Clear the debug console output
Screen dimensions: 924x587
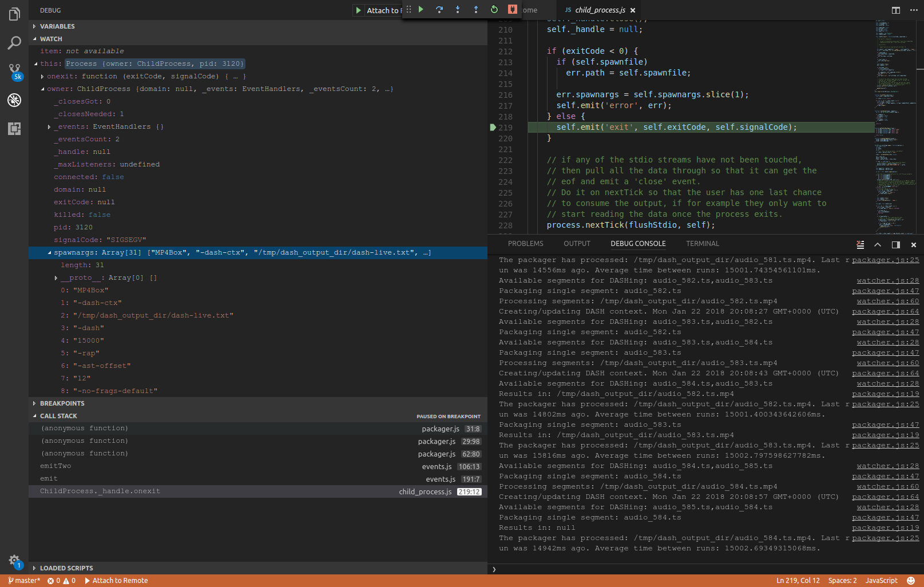[x=860, y=245]
